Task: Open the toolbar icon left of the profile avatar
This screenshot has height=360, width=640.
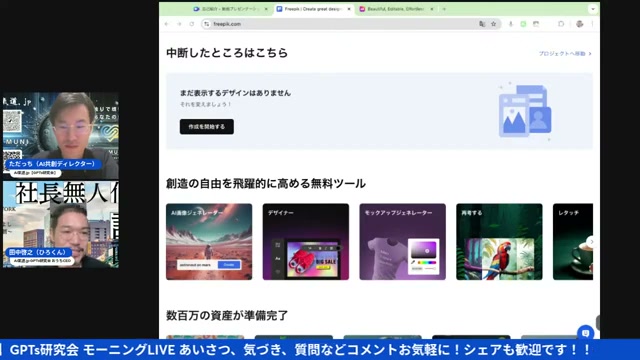Action: pyautogui.click(x=561, y=24)
